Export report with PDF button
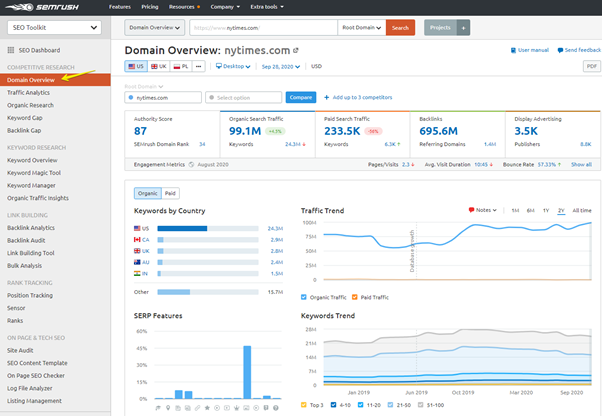 point(592,66)
